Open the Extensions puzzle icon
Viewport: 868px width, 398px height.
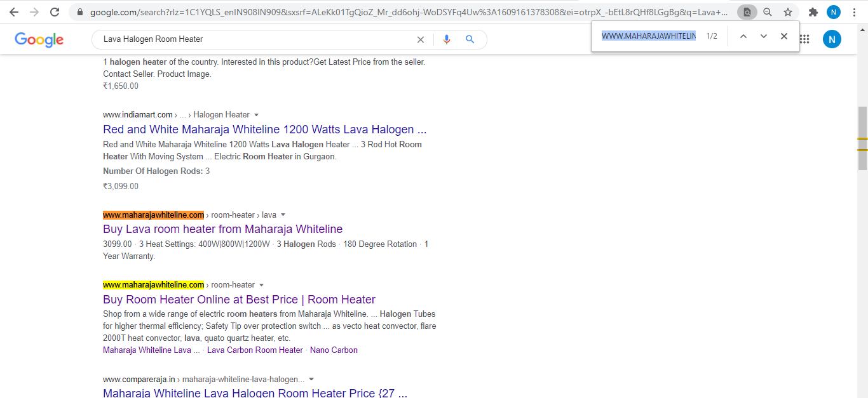point(813,12)
